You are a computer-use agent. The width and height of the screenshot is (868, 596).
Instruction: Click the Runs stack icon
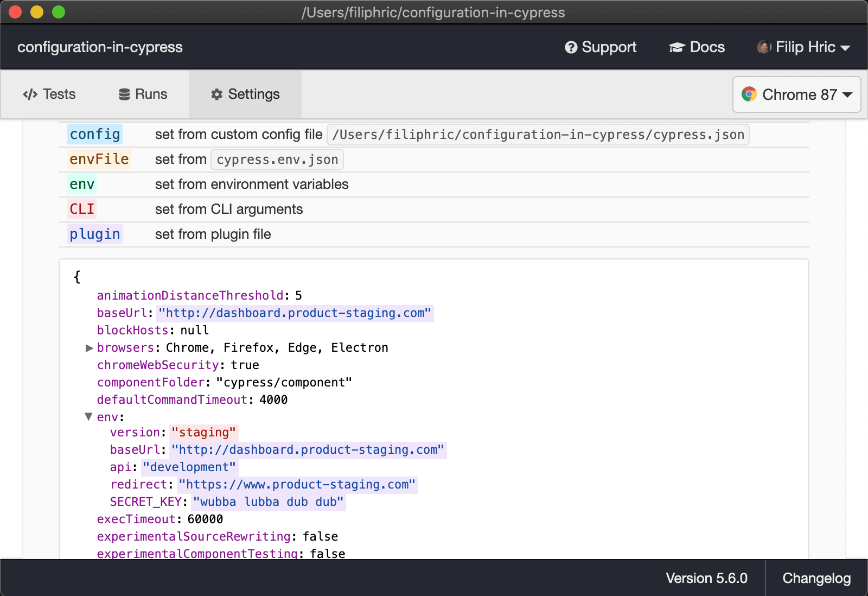[x=124, y=94]
